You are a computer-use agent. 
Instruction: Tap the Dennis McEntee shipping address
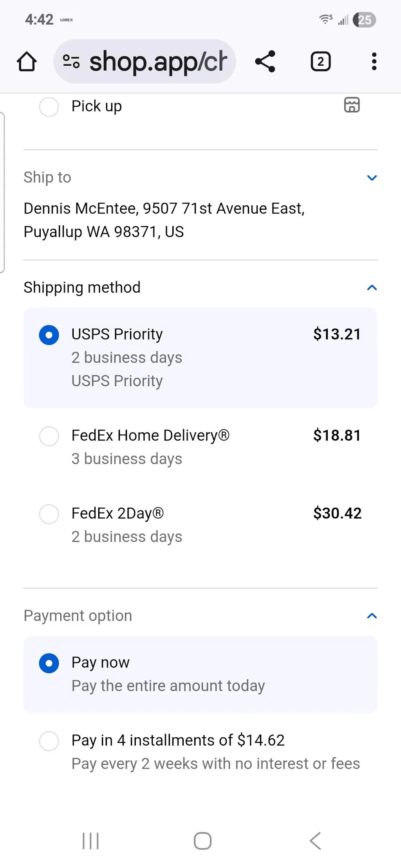(x=164, y=220)
